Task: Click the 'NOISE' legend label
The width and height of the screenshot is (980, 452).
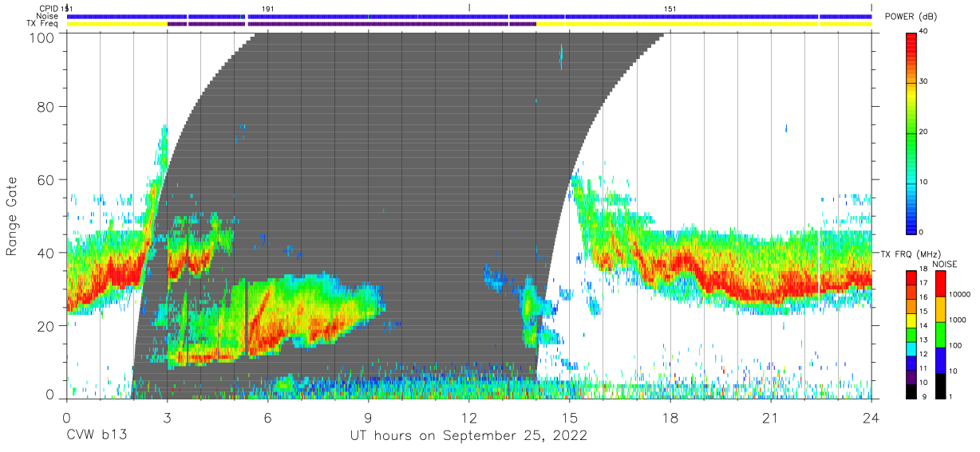Action: [x=944, y=264]
